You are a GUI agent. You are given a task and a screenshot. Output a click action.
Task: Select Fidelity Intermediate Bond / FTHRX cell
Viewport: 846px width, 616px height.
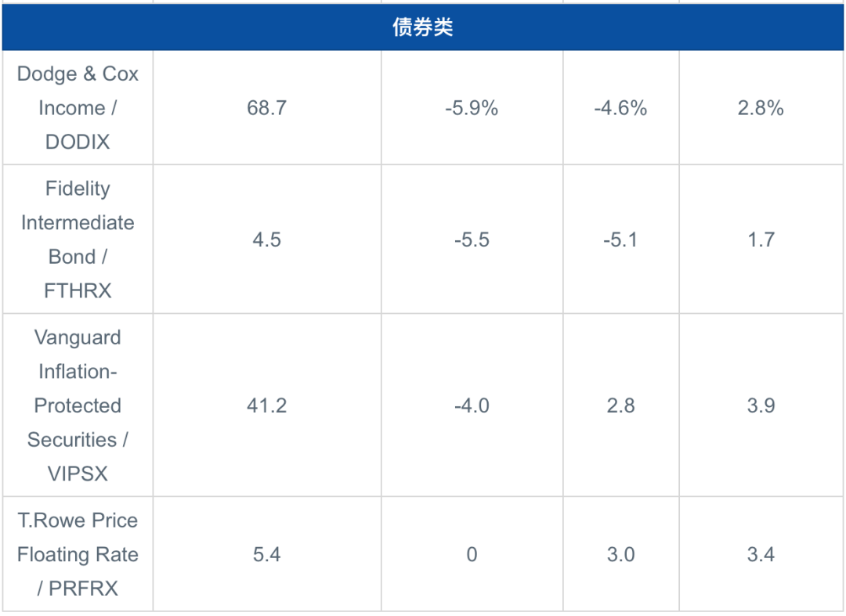coord(78,240)
